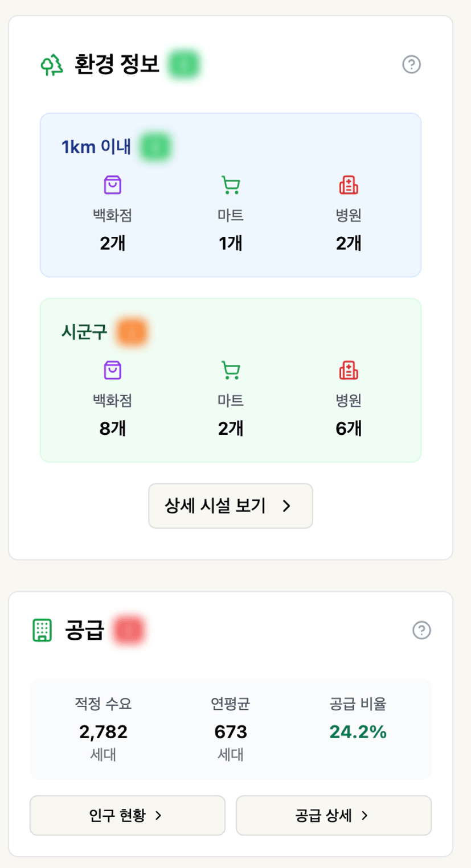Click the 병원 hospital icon under 1km 이내

pyautogui.click(x=349, y=185)
